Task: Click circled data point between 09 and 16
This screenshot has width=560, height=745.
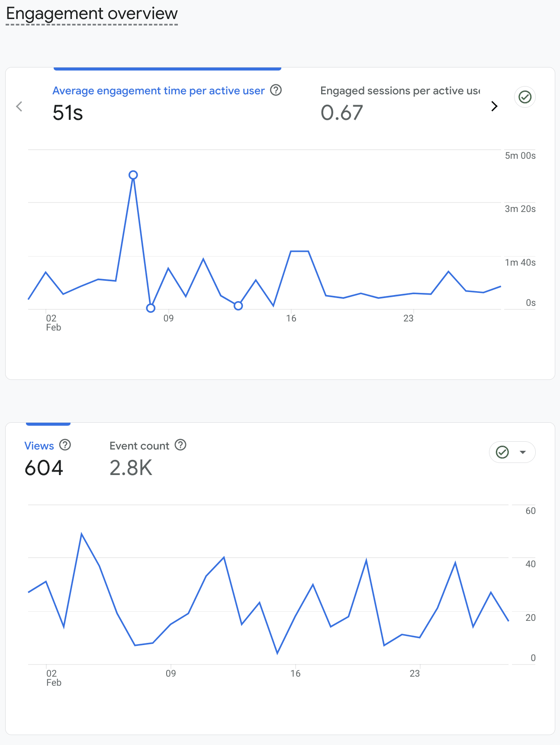Action: coord(238,306)
